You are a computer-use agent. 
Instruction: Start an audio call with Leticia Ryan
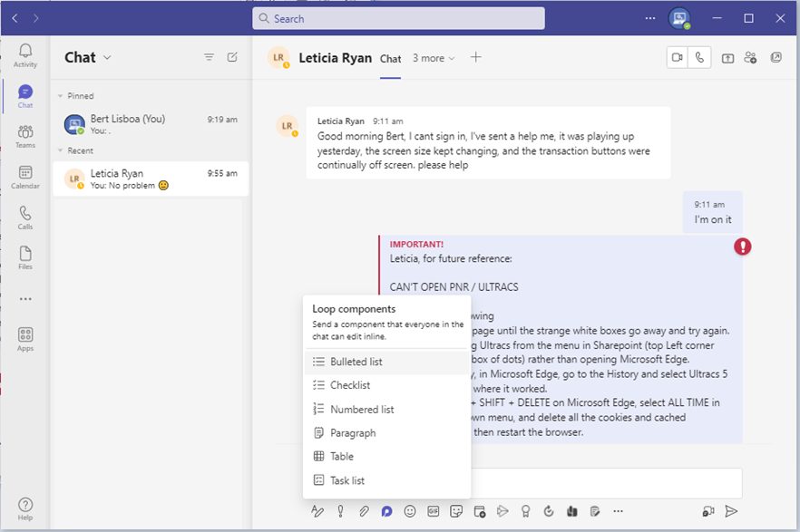pyautogui.click(x=699, y=58)
